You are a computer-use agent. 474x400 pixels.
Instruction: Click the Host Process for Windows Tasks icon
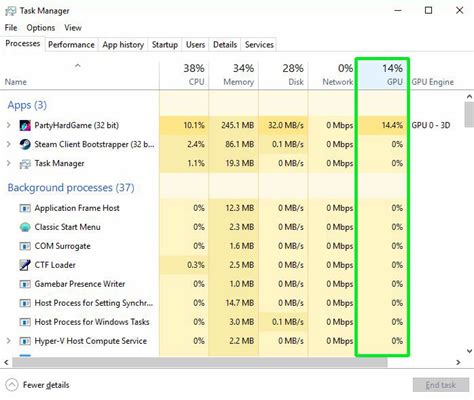[x=25, y=322]
